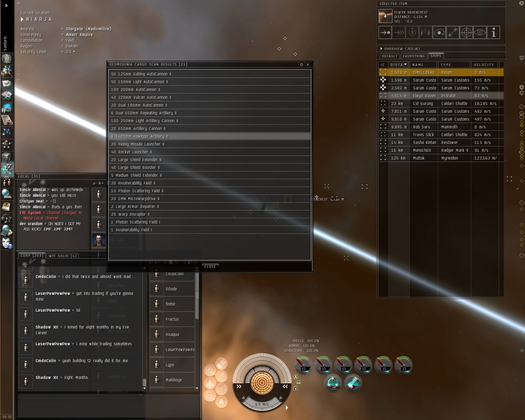Toggle the teal orb mid-slot module
This screenshot has height=420, width=525.
[333, 383]
